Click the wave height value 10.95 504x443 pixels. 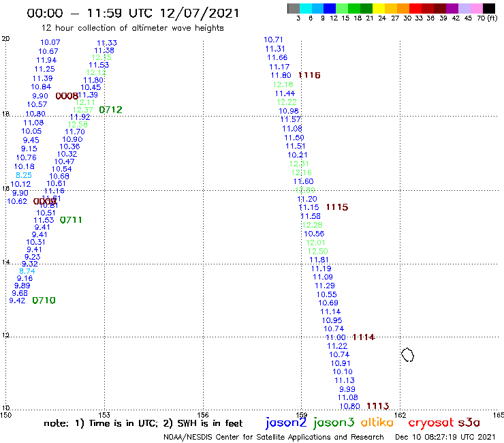pos(332,320)
